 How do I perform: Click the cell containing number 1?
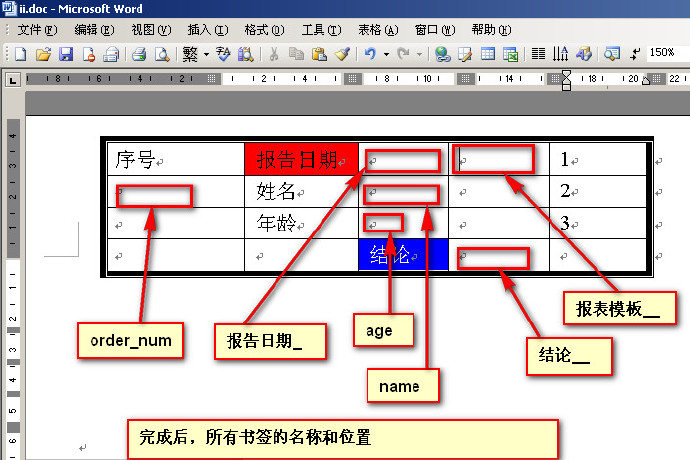(598, 159)
